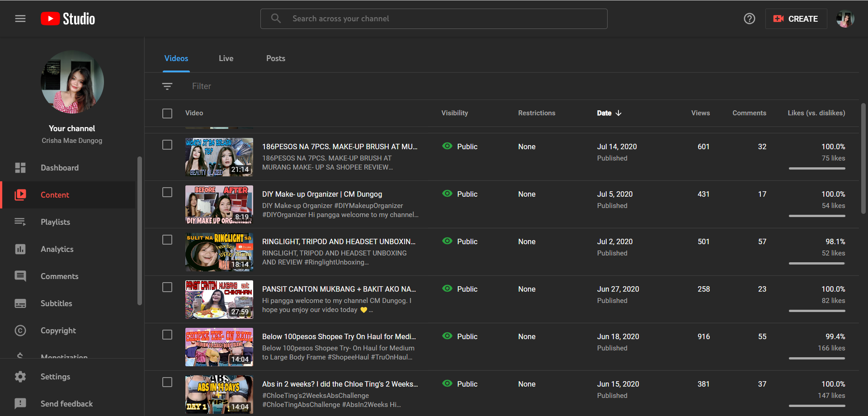Open Public visibility dropdown for RINGLIGHT video
The width and height of the screenshot is (868, 416).
[467, 241]
